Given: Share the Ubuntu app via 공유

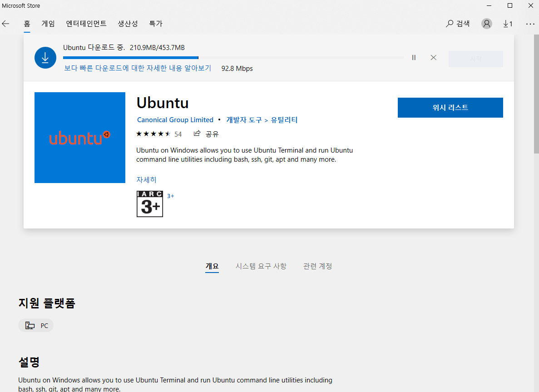Looking at the screenshot, I should (206, 134).
